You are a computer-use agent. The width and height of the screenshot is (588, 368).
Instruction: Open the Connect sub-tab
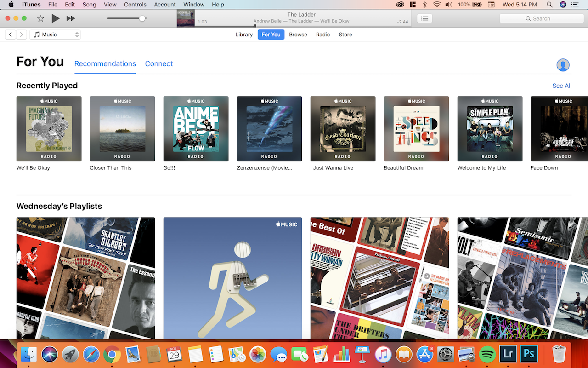coord(159,63)
